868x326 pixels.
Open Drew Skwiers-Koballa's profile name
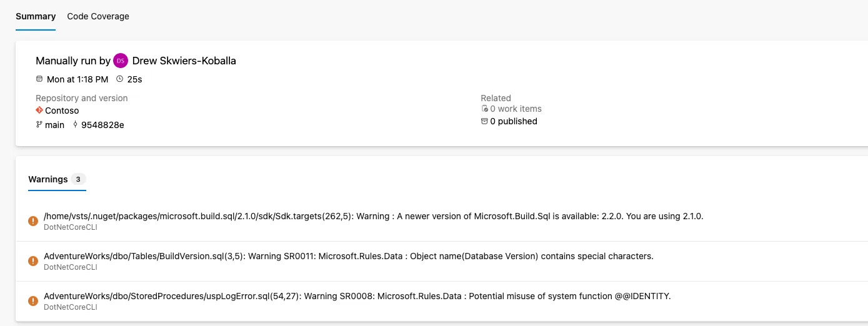click(184, 61)
